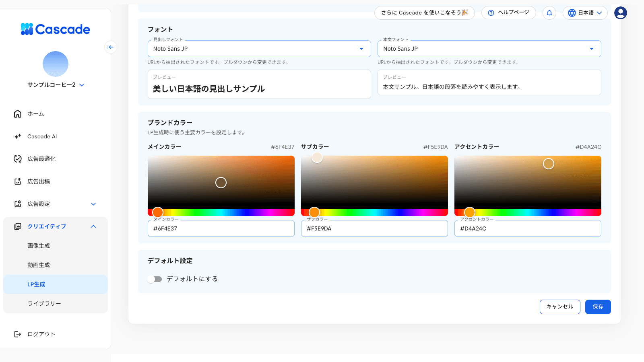Open 日本語 language dropdown

(585, 13)
